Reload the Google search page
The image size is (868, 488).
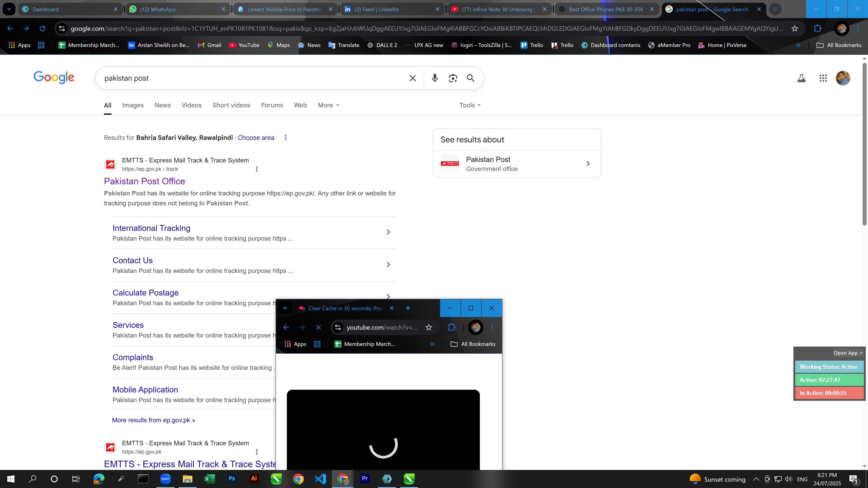pyautogui.click(x=42, y=29)
